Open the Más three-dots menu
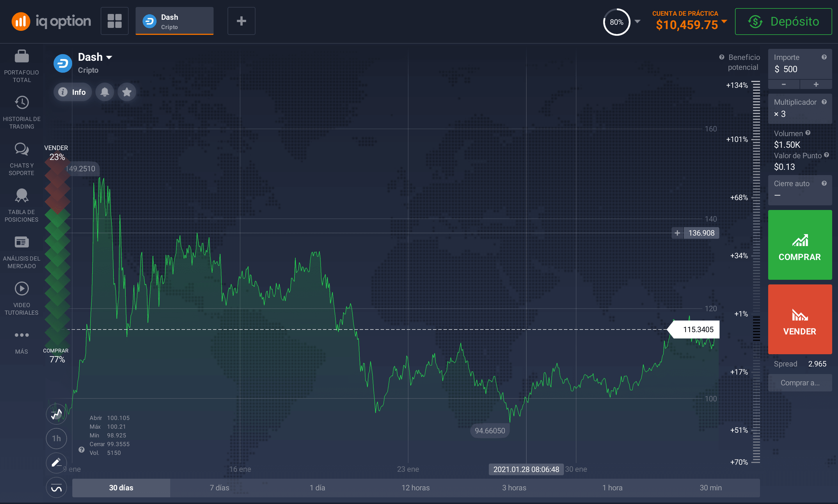The width and height of the screenshot is (838, 504). 22,335
